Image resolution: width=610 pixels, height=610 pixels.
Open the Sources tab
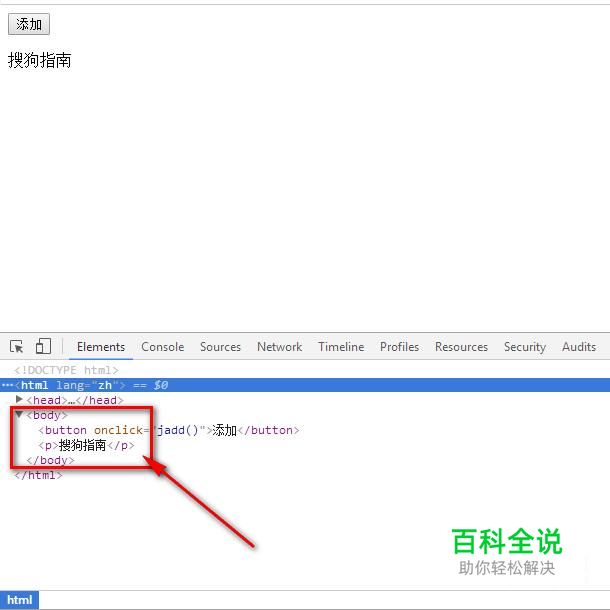pyautogui.click(x=220, y=347)
